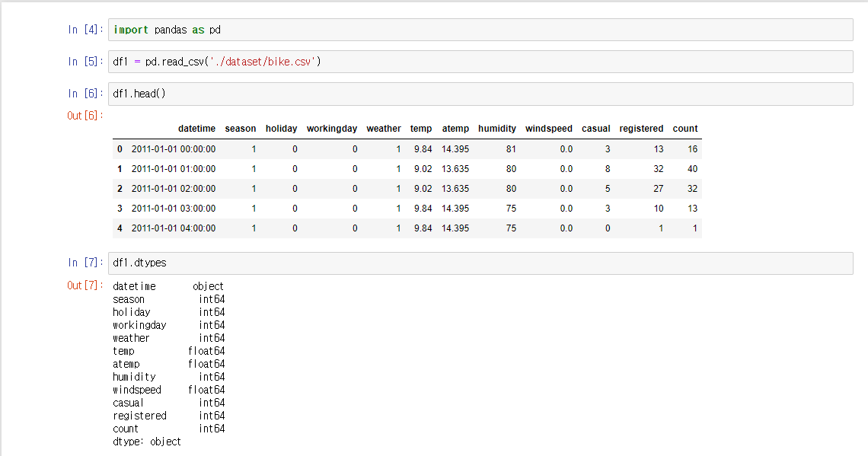
Task: Select cell 2011-01-01 01:00:00
Action: point(174,169)
